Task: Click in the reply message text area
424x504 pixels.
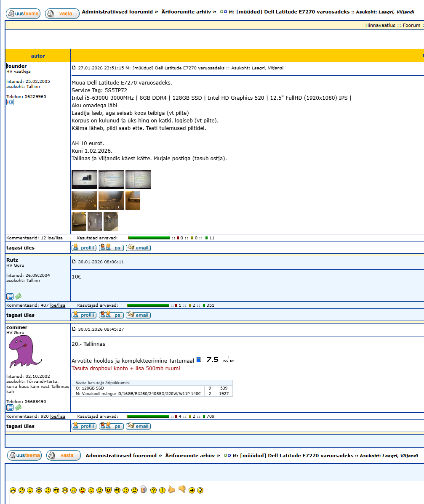Action: 211,500
